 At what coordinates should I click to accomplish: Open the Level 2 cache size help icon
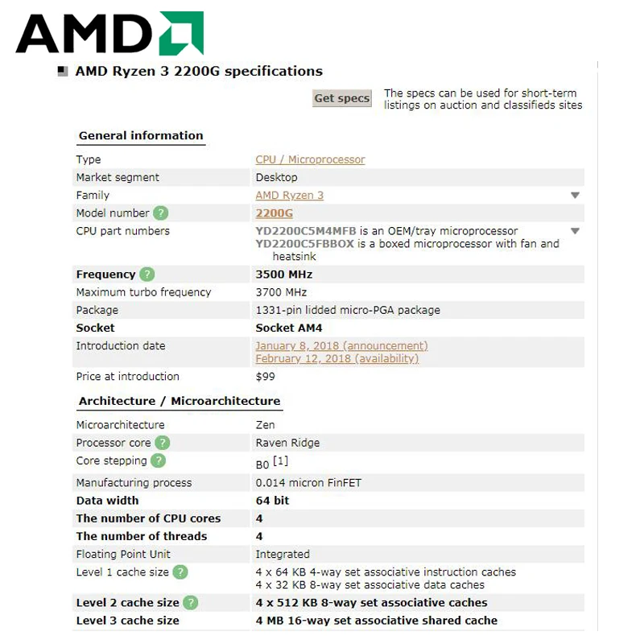point(191,602)
